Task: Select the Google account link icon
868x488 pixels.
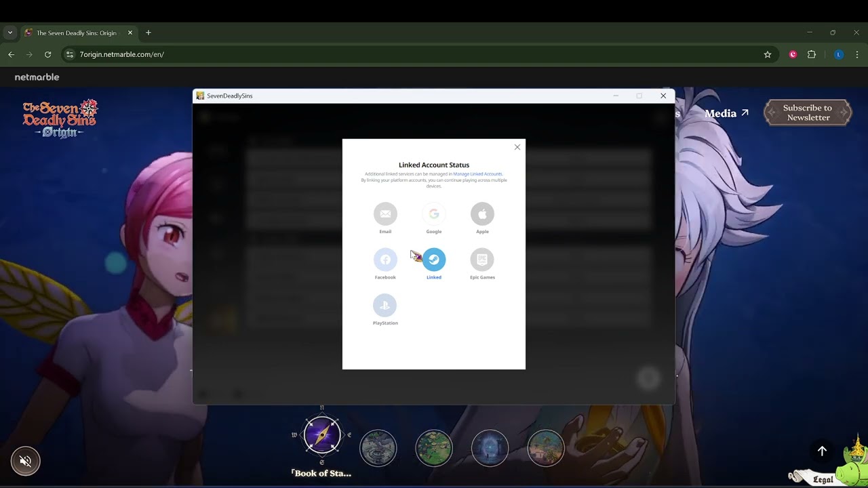Action: (434, 214)
